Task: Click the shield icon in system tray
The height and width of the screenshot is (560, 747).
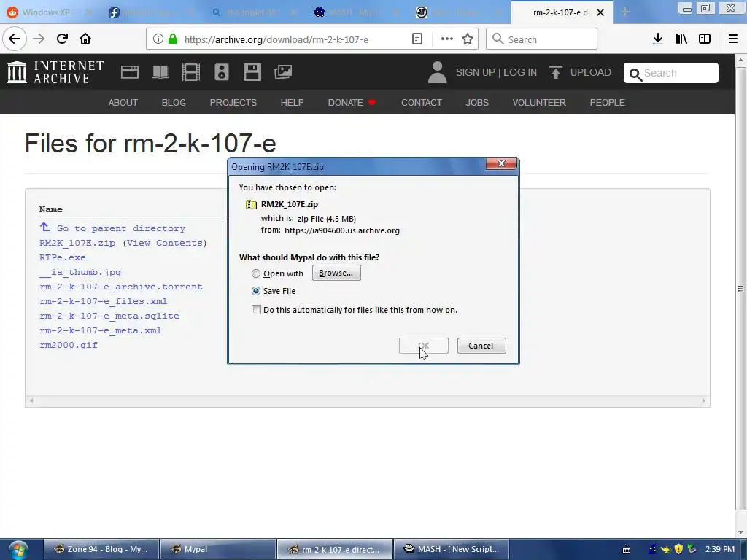Action: [x=679, y=549]
